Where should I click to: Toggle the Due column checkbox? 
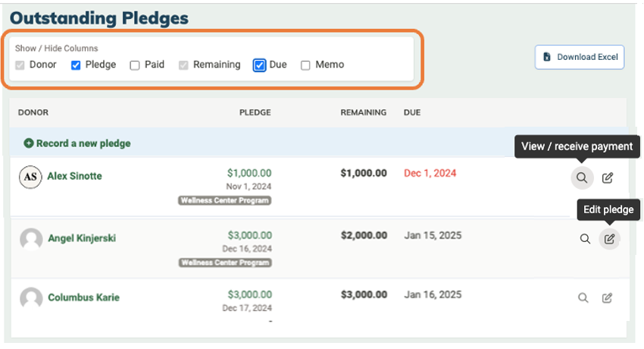(x=259, y=65)
